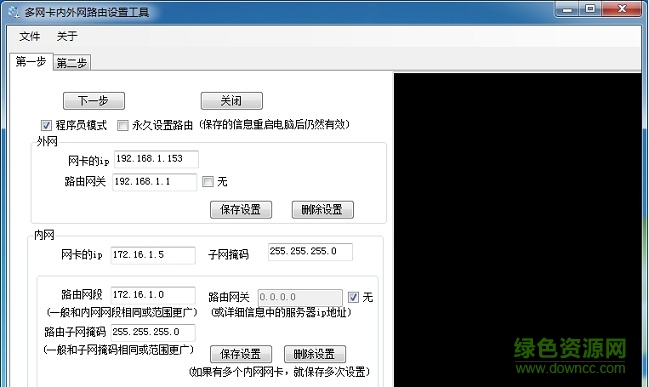Focus the 路由子网掩码 field
The width and height of the screenshot is (649, 387).
pos(153,332)
